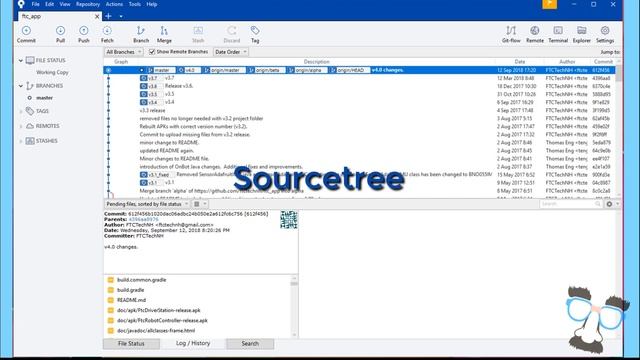
Task: Click the diff options gear icon
Action: pyautogui.click(x=609, y=204)
